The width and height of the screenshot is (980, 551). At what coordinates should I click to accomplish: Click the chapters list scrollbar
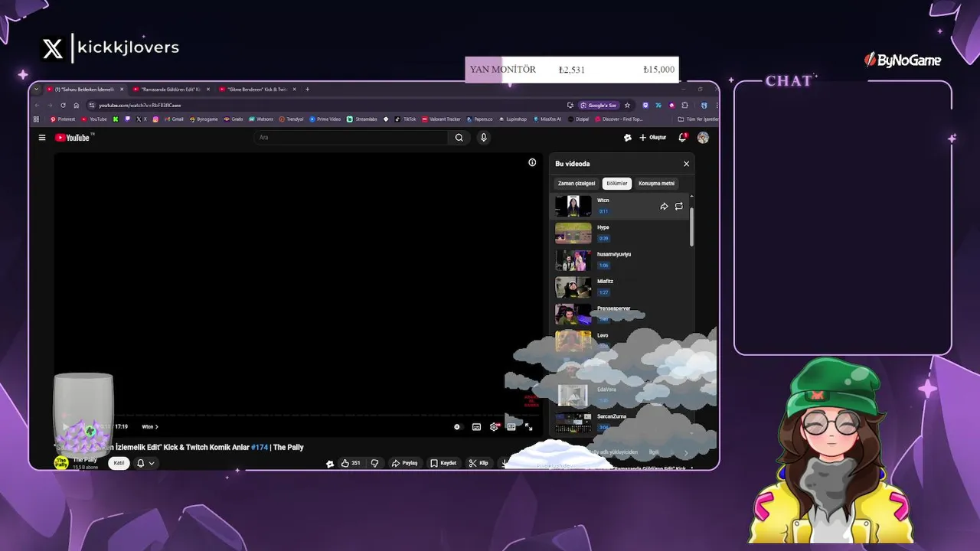[x=691, y=226]
